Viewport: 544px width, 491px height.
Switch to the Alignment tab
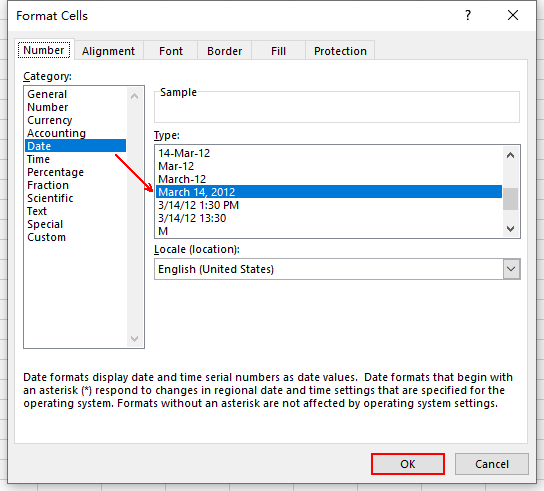109,51
